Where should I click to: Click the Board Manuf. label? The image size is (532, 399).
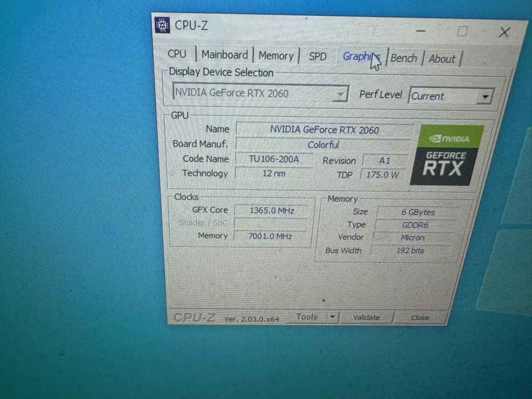(x=200, y=144)
